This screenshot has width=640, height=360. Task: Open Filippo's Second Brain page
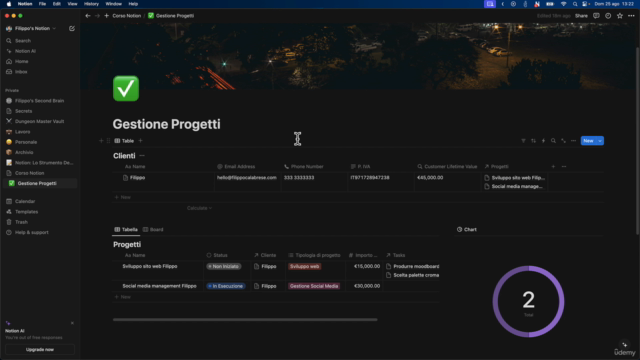(x=40, y=101)
